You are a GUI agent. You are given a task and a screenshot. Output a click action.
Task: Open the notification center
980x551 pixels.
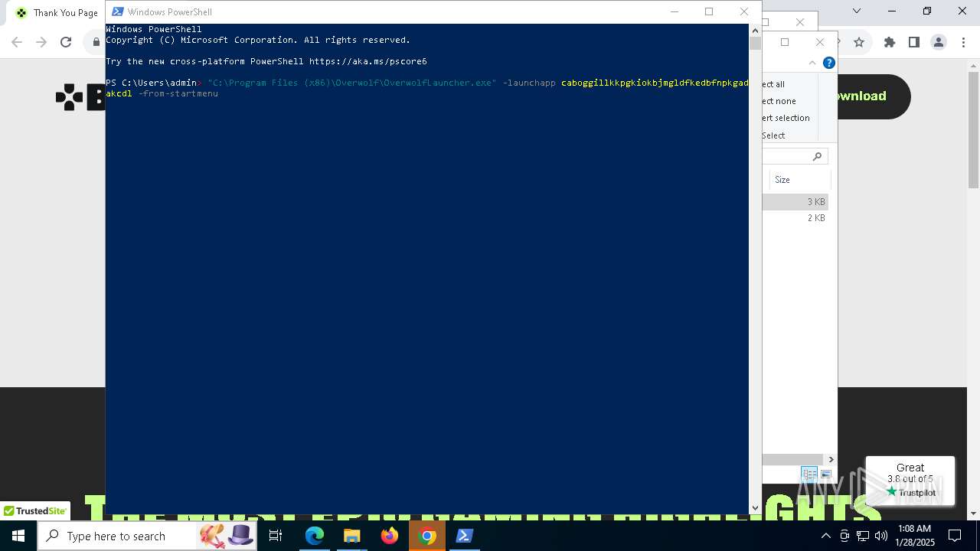coord(955,536)
